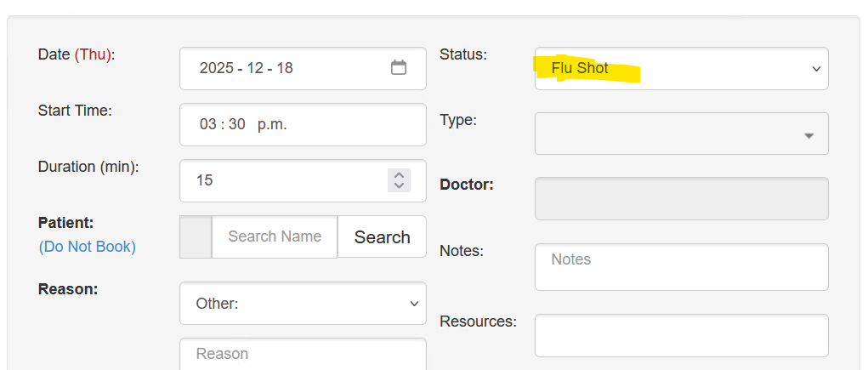Increase duration with the up arrow
This screenshot has width=868, height=370.
[x=399, y=175]
